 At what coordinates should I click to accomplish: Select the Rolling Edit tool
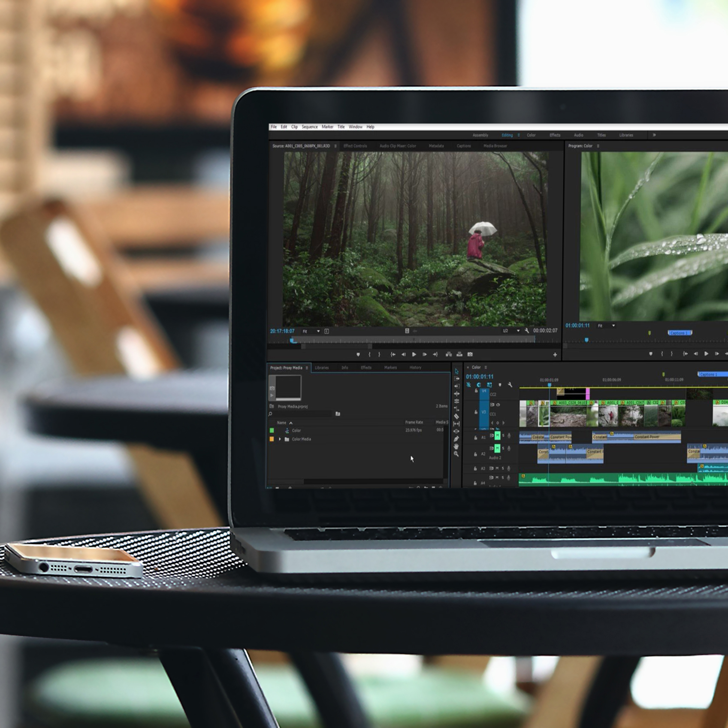click(x=456, y=393)
